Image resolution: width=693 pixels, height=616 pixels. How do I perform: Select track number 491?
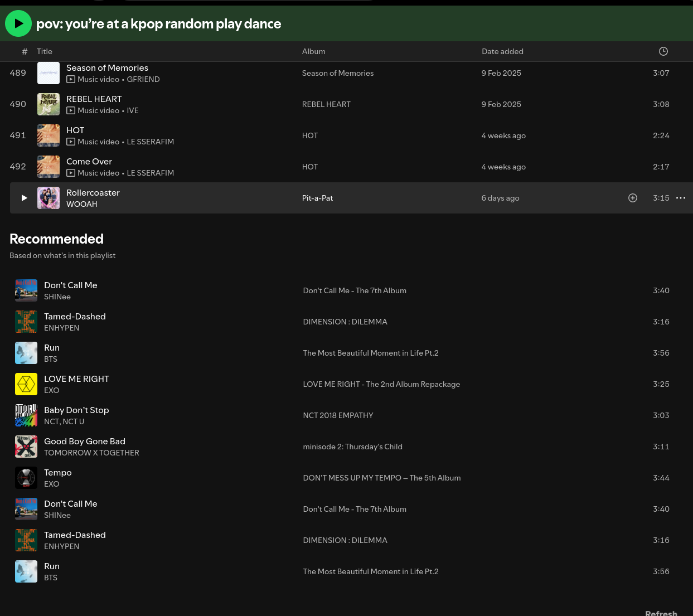click(18, 135)
